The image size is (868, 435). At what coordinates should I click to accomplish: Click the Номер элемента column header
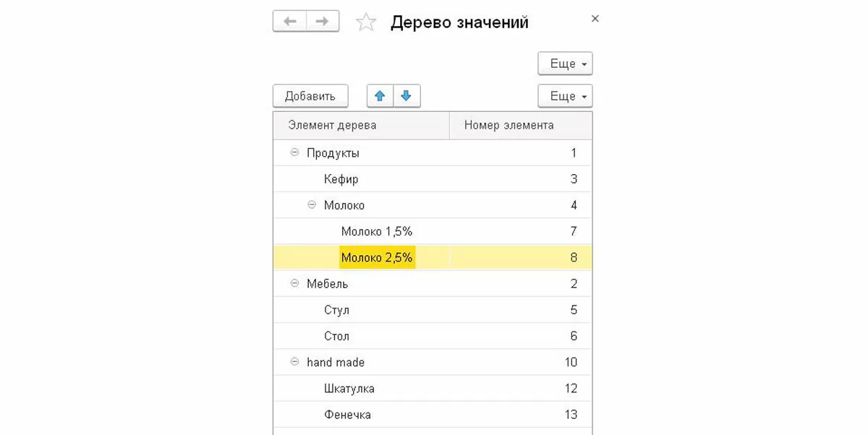509,125
